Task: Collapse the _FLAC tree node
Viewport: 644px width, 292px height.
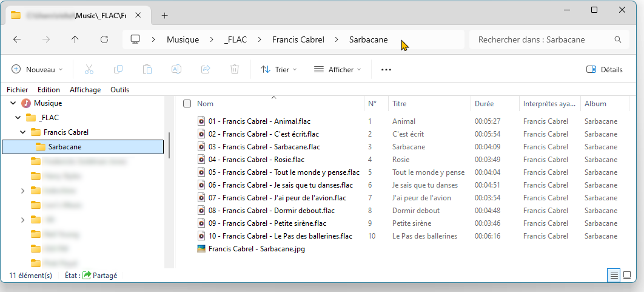Action: (x=18, y=118)
